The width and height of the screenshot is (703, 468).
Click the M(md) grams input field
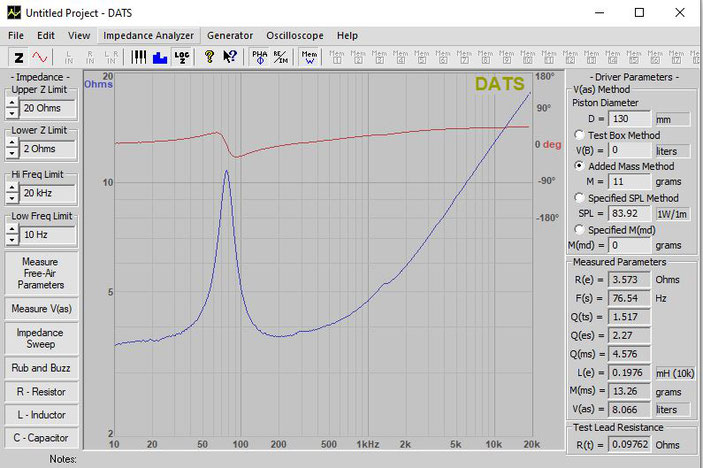[629, 245]
